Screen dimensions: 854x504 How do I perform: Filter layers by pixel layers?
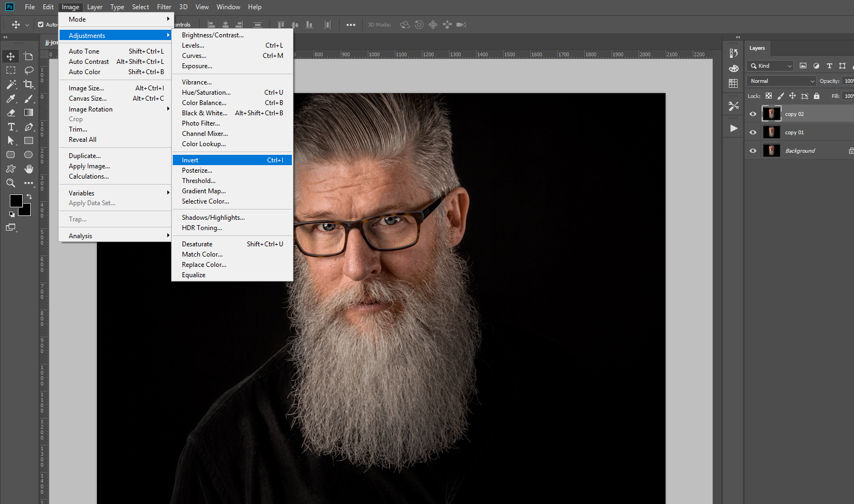coord(803,66)
